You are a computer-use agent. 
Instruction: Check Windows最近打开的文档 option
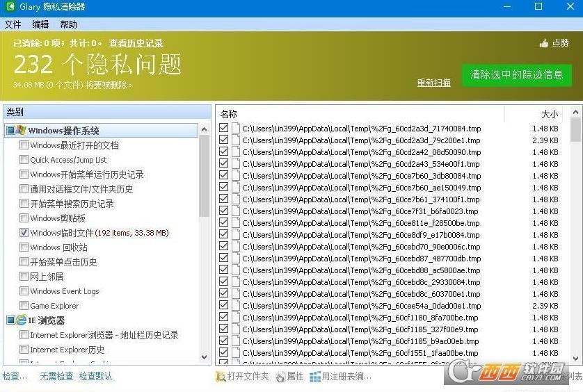pos(24,145)
